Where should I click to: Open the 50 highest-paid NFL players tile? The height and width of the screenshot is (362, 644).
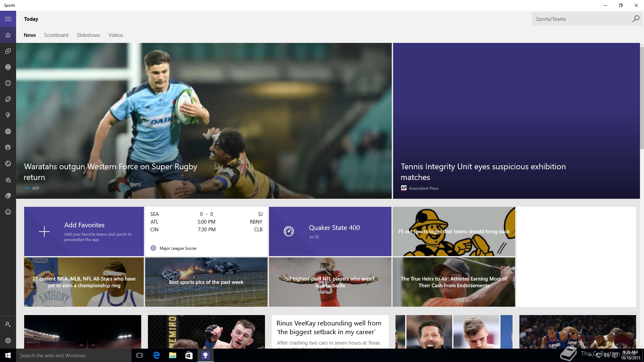[330, 282]
